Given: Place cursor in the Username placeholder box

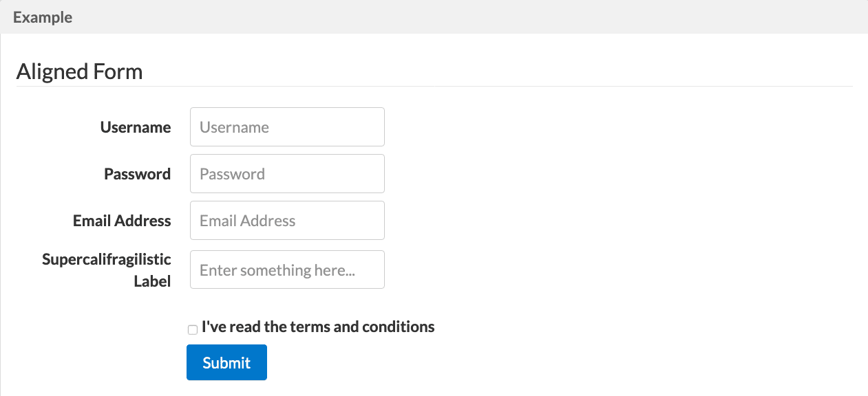Looking at the screenshot, I should 287,126.
